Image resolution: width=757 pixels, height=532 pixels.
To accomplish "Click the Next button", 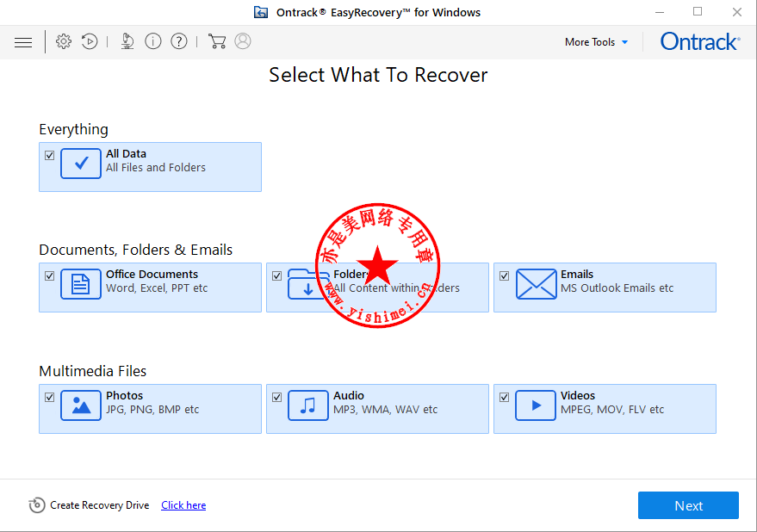I will (x=688, y=505).
